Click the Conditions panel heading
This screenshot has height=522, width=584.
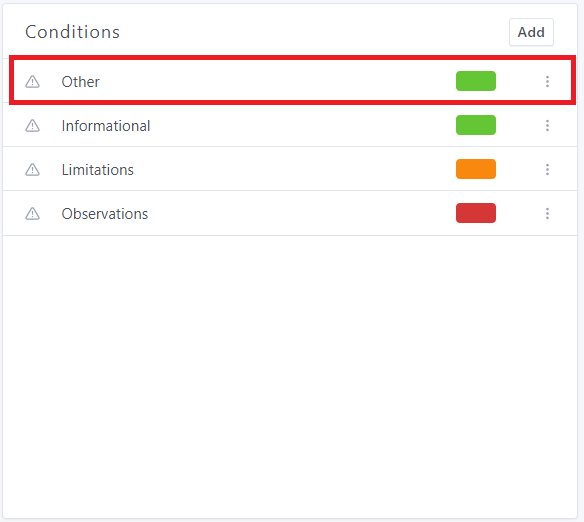[72, 32]
